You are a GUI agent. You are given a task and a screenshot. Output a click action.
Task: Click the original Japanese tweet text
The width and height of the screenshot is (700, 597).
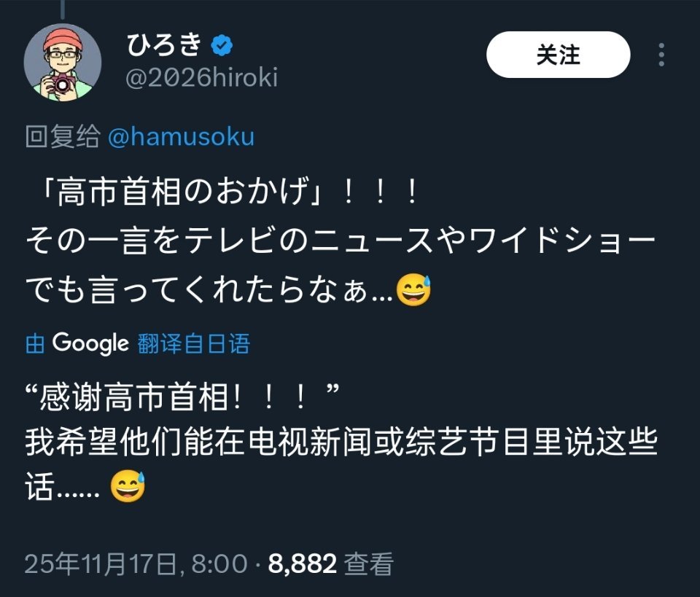[x=341, y=241]
